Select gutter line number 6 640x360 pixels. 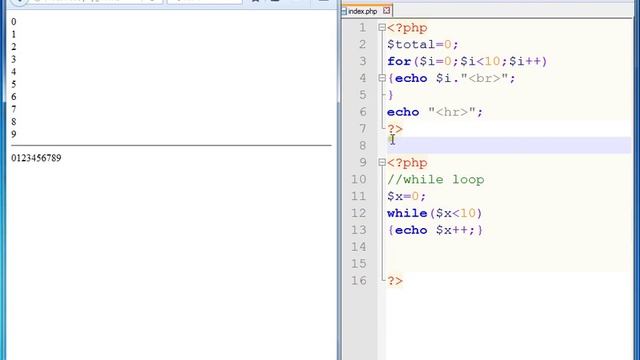point(362,112)
